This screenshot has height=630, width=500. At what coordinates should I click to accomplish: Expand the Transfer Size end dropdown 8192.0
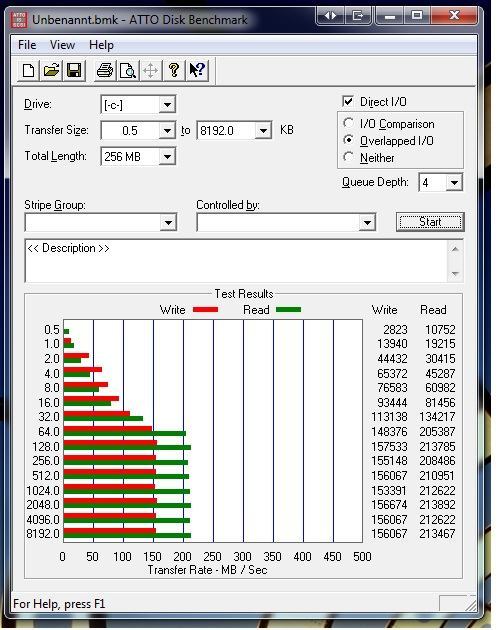click(x=263, y=131)
